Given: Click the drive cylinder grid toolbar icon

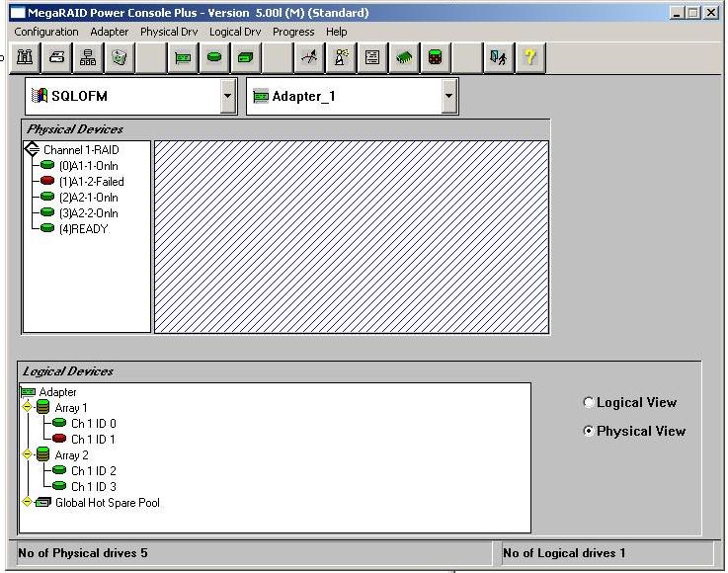Looking at the screenshot, I should (435, 57).
